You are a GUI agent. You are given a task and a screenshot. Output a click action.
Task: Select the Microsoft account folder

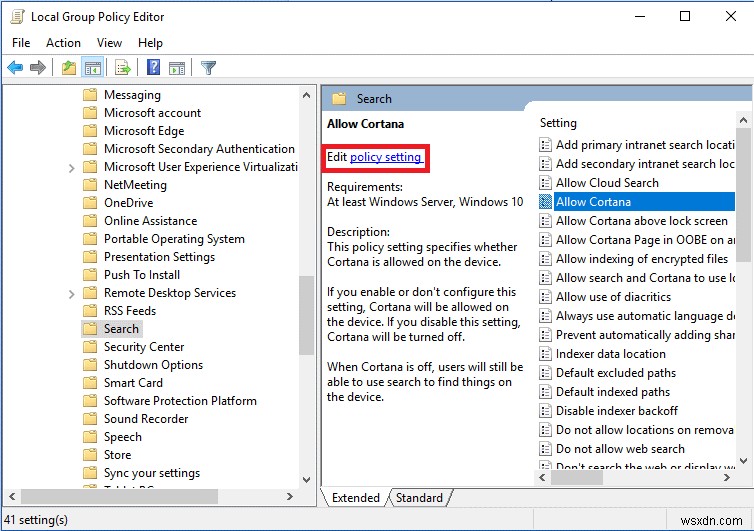pyautogui.click(x=152, y=113)
